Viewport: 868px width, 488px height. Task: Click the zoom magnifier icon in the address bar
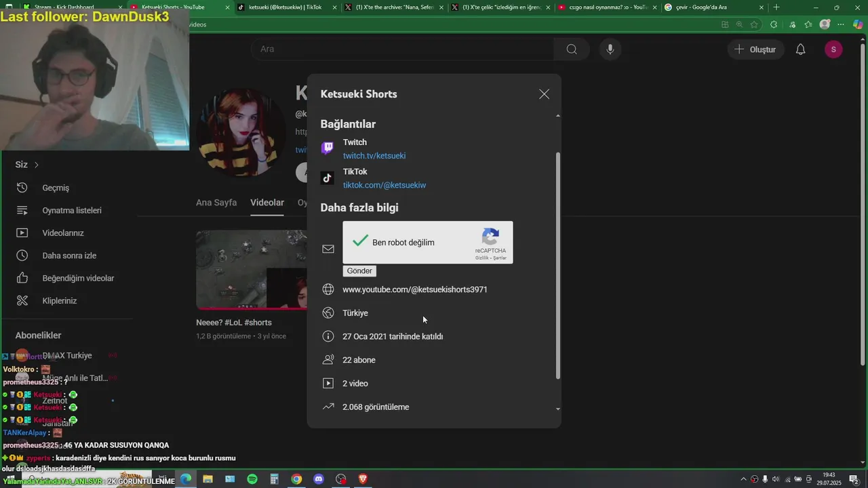coord(739,24)
